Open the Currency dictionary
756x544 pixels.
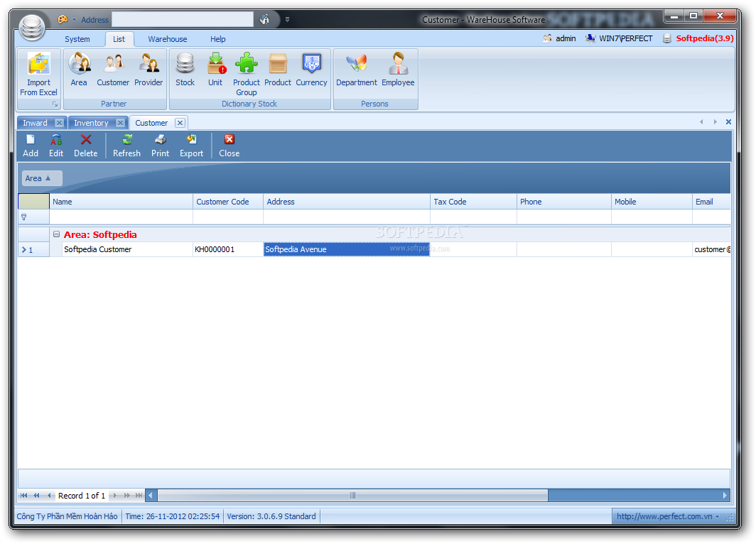311,70
